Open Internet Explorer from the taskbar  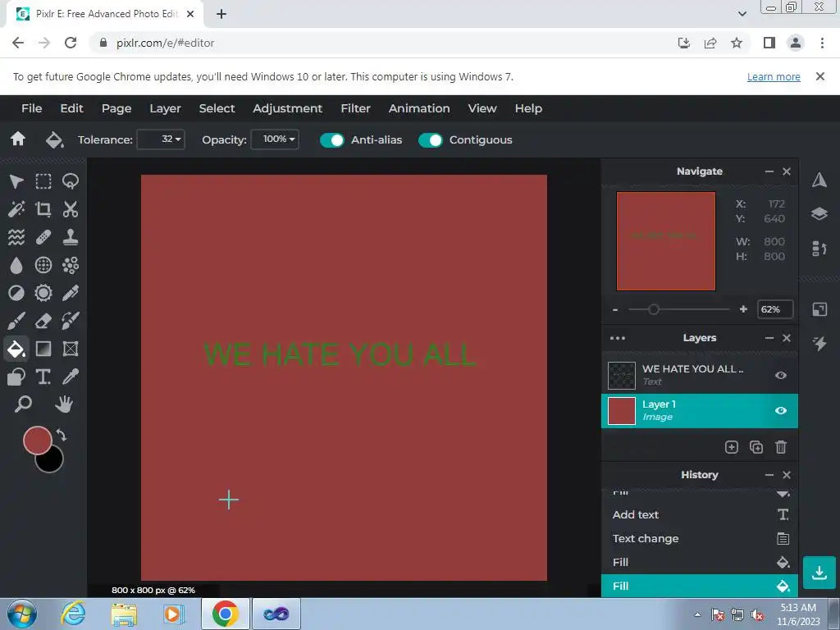click(72, 614)
